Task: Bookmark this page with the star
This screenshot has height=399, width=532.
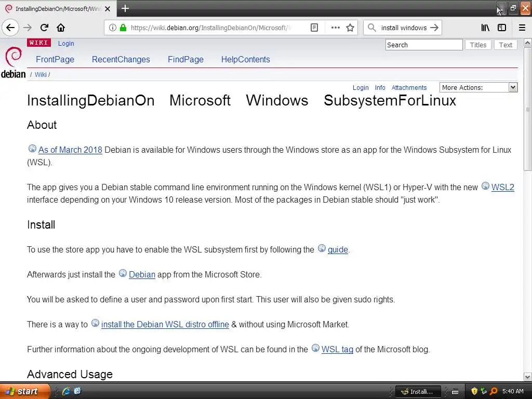Action: click(350, 28)
